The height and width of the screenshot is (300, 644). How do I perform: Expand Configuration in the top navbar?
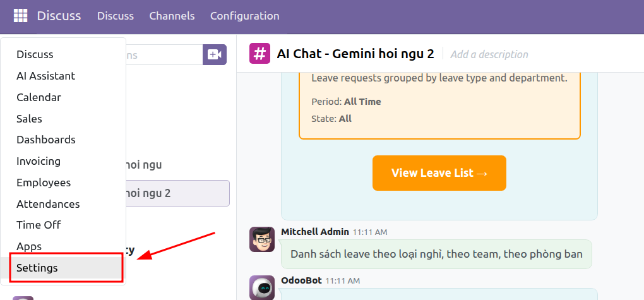245,16
